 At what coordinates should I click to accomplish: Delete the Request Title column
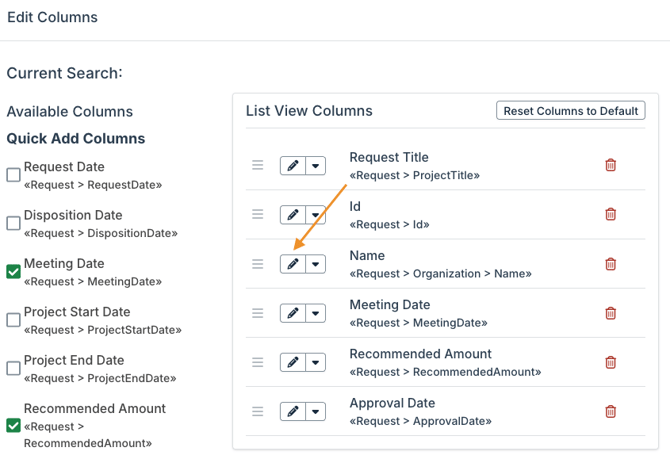coord(611,166)
